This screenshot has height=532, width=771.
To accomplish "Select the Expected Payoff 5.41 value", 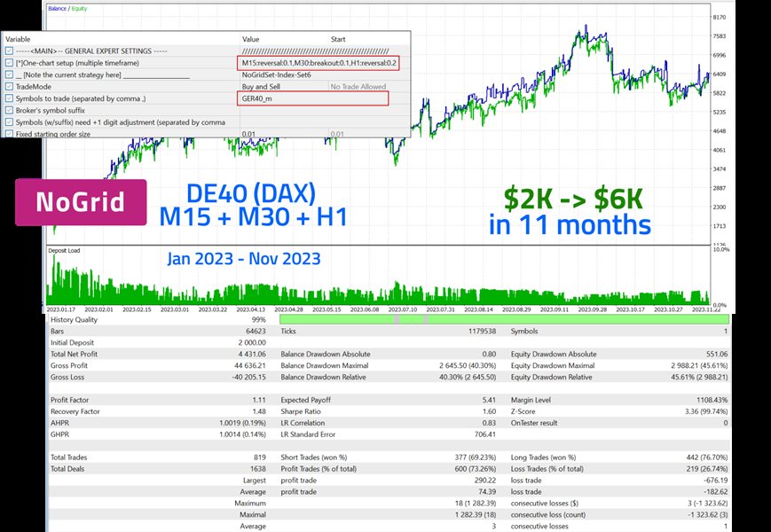I will 489,400.
